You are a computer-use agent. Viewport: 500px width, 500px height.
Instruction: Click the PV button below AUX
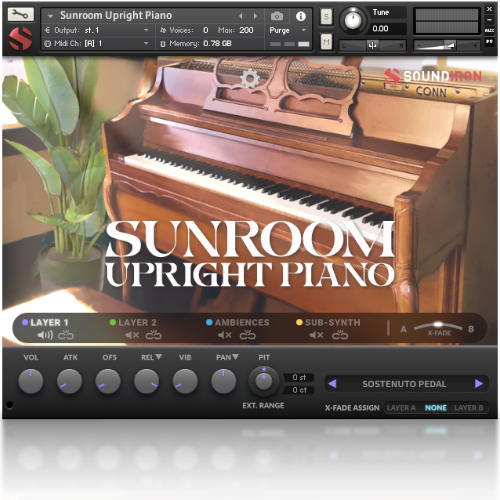point(489,41)
